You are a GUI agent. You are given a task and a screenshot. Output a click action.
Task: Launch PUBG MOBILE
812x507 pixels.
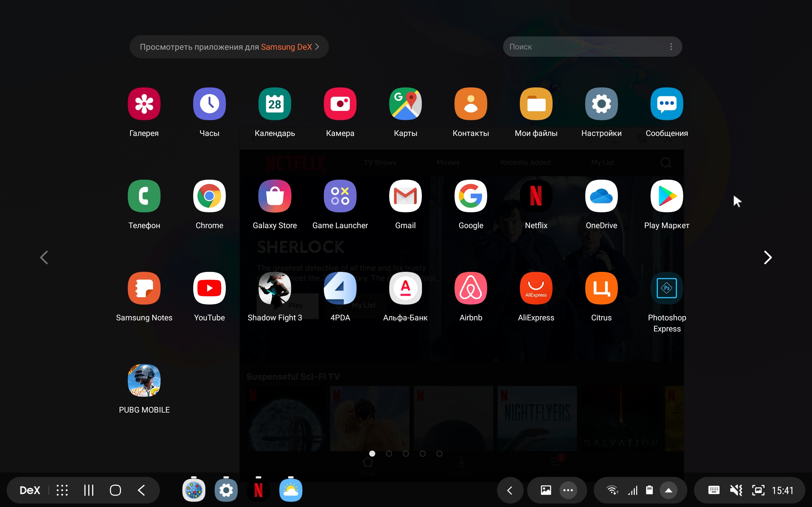click(144, 381)
